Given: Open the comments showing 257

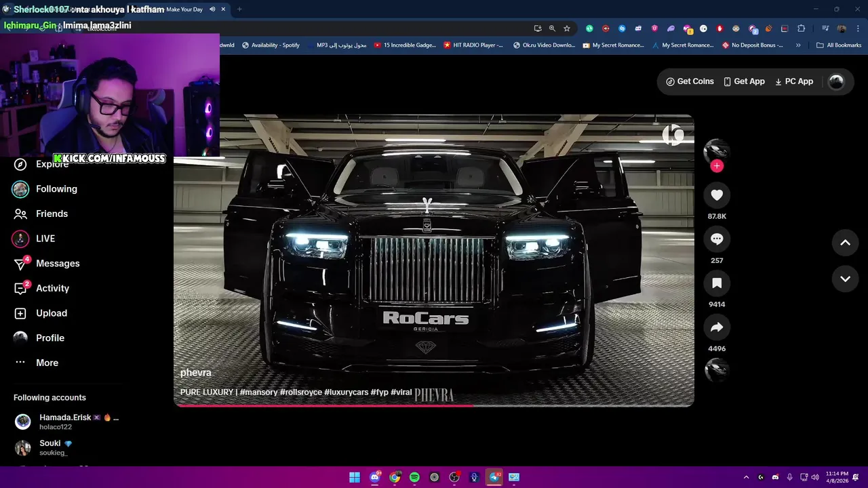Looking at the screenshot, I should tap(717, 239).
